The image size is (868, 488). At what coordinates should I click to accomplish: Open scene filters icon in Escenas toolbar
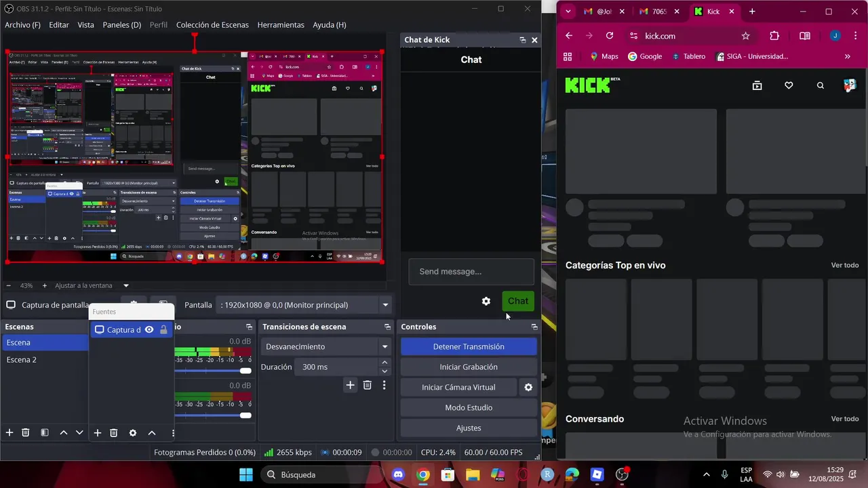[x=44, y=432]
